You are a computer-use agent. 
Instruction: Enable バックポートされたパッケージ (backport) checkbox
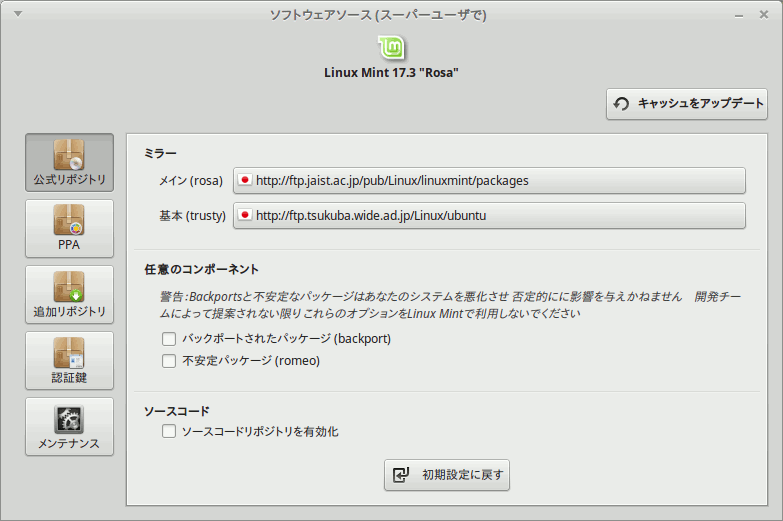[169, 339]
